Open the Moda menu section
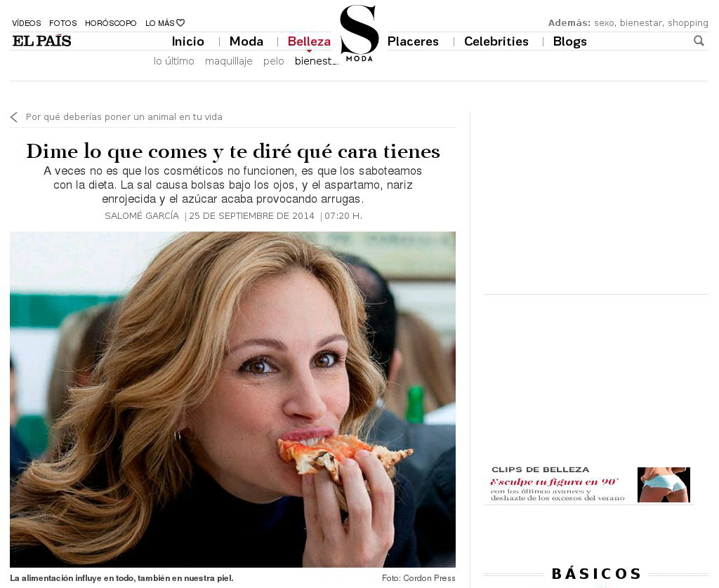 pos(246,41)
